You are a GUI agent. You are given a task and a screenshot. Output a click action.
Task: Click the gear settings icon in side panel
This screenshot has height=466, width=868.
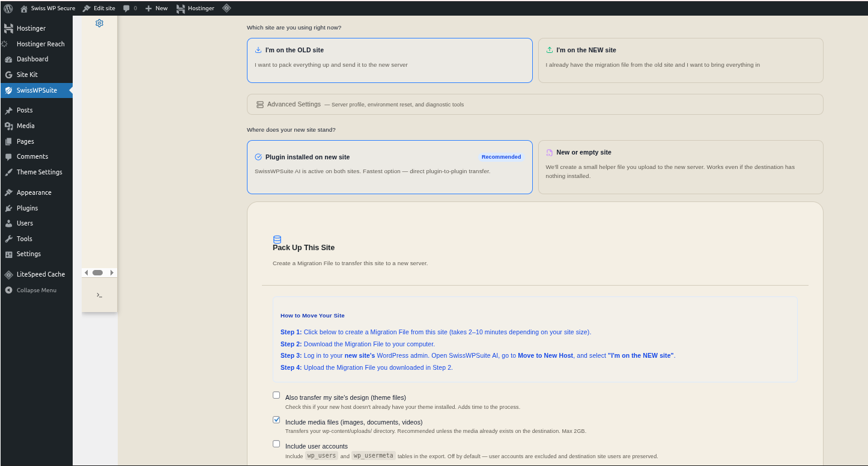tap(100, 23)
